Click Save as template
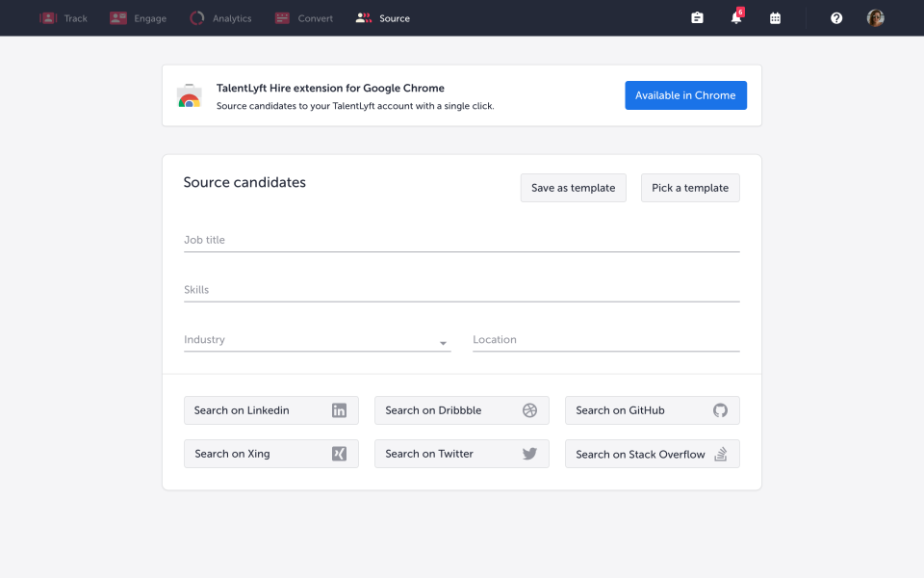 [573, 188]
